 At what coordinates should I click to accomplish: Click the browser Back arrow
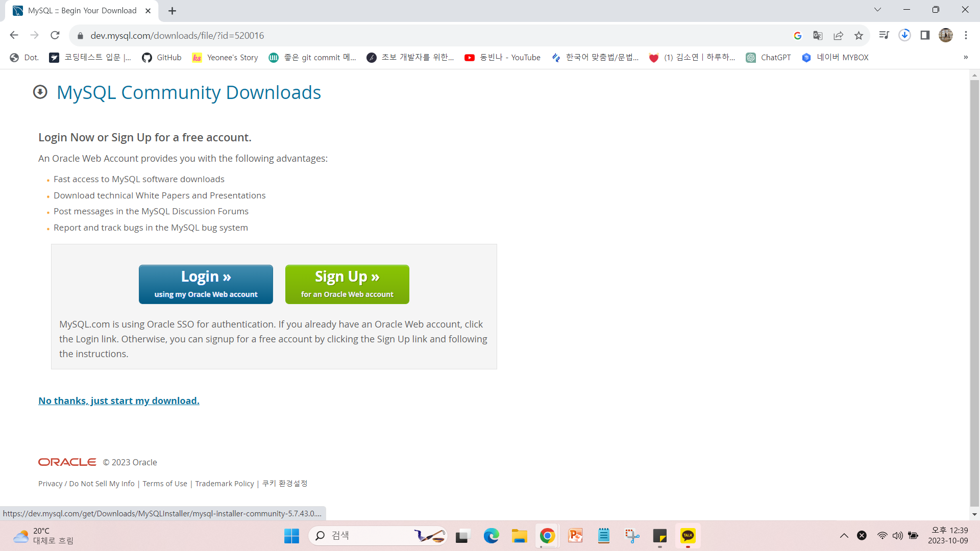[14, 35]
